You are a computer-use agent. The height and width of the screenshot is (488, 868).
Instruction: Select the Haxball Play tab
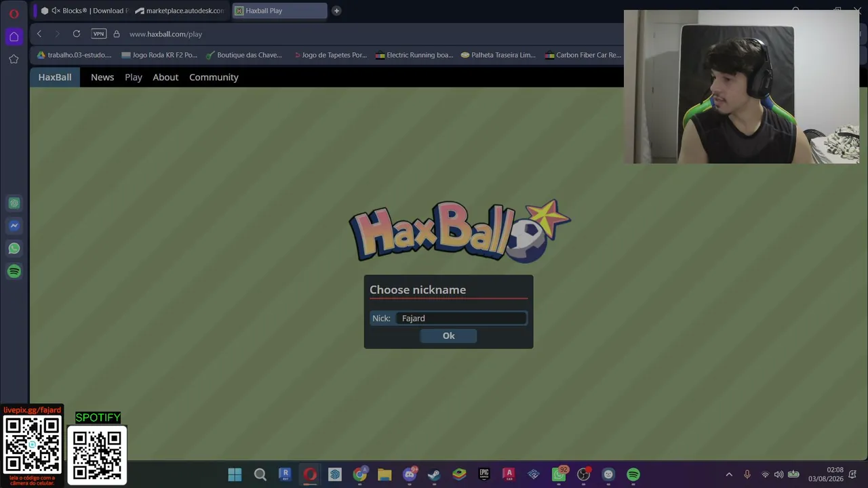pyautogui.click(x=279, y=11)
